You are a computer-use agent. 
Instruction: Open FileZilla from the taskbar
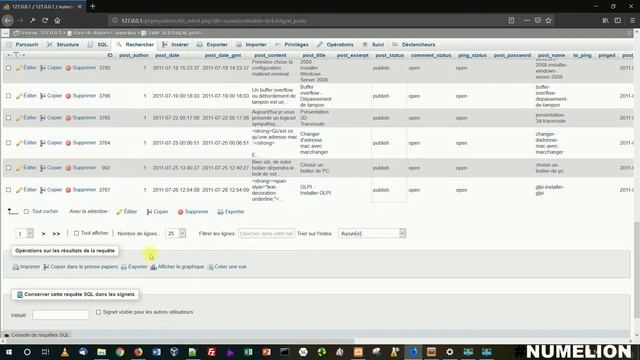pos(211,352)
